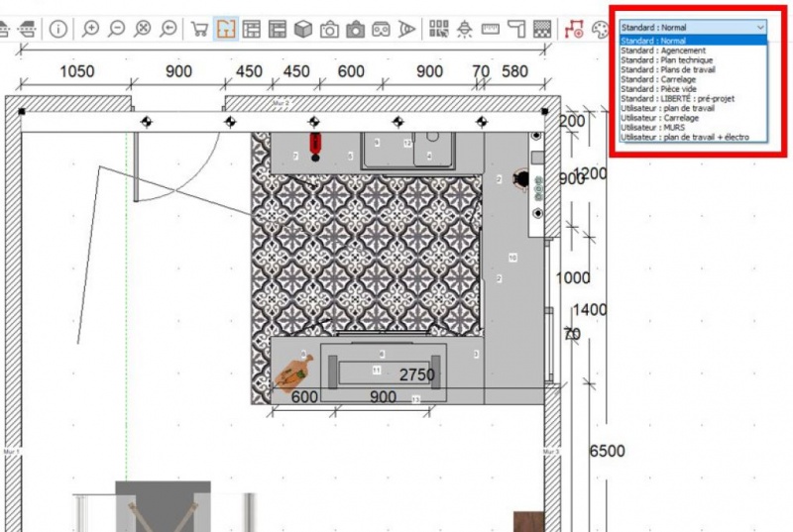This screenshot has width=793, height=532.
Task: Collapse the Standard : Normal dropdown arrow
Action: click(759, 28)
